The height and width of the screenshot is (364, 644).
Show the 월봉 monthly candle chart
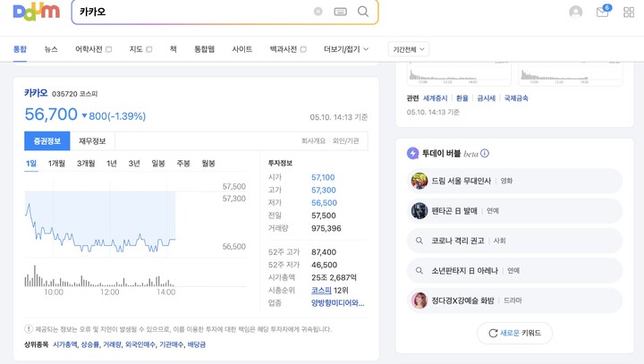tap(208, 164)
